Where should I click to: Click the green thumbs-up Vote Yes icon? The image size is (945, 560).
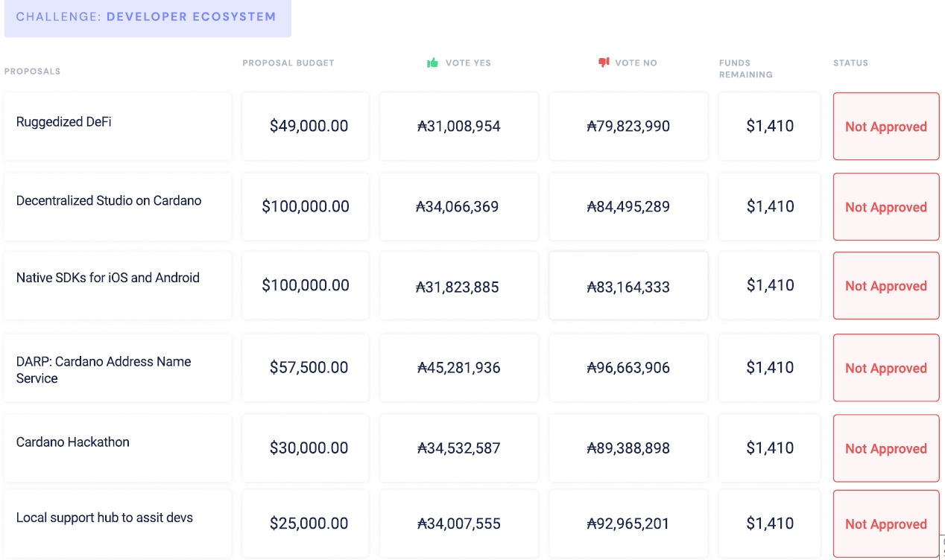(432, 63)
